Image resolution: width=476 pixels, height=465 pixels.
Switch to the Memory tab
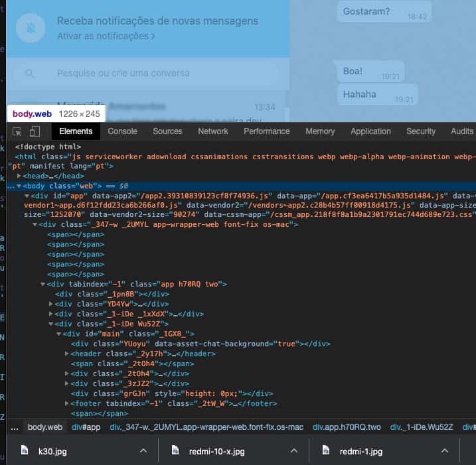tap(320, 131)
